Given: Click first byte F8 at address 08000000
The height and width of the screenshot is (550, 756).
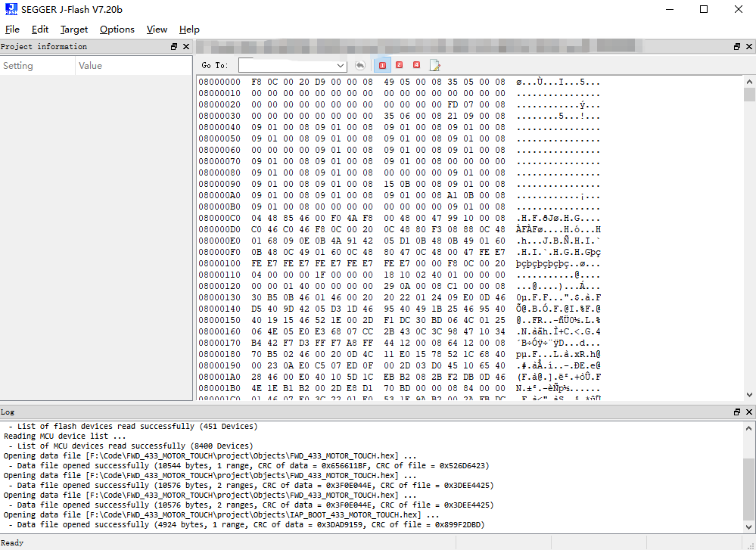Looking at the screenshot, I should pos(257,82).
